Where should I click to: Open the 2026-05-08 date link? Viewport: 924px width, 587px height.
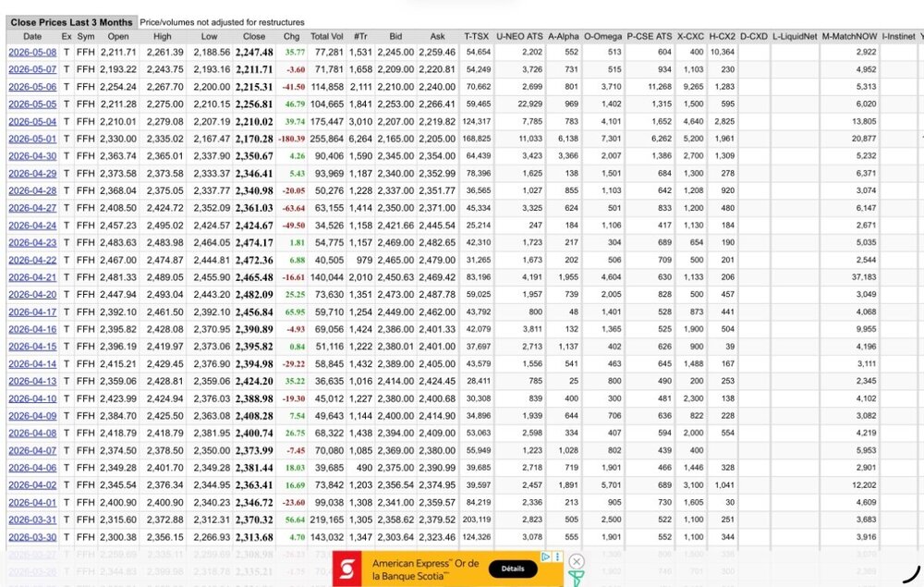(32, 52)
